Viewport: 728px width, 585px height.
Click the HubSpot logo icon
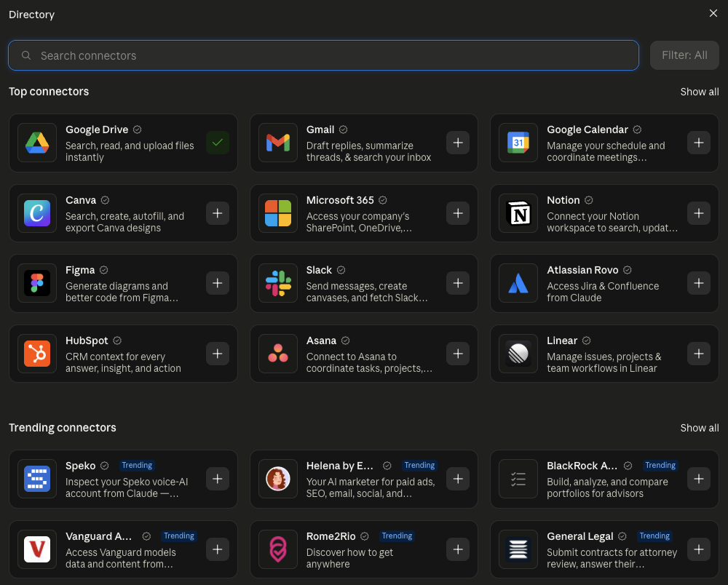point(37,354)
